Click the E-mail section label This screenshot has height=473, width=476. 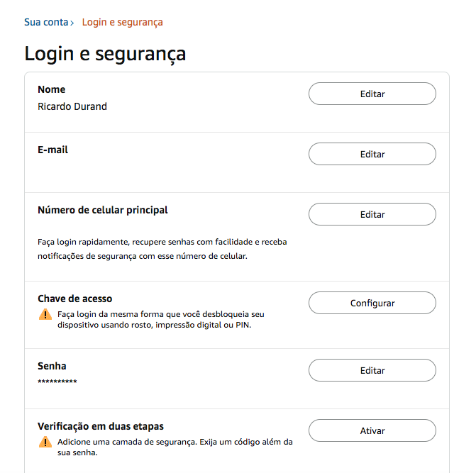pos(52,150)
